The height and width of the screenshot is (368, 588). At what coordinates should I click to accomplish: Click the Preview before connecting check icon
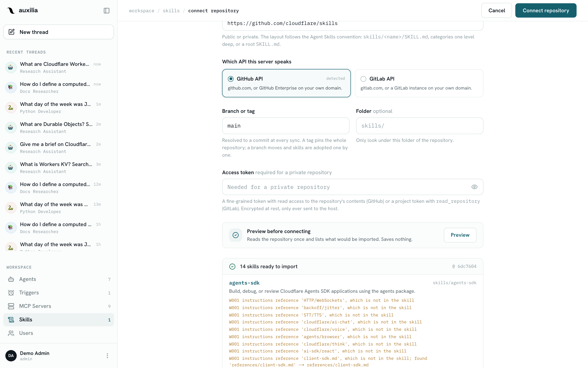[235, 235]
